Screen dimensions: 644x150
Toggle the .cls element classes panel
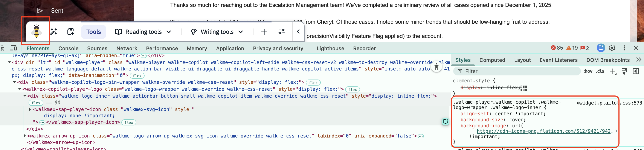coord(600,71)
